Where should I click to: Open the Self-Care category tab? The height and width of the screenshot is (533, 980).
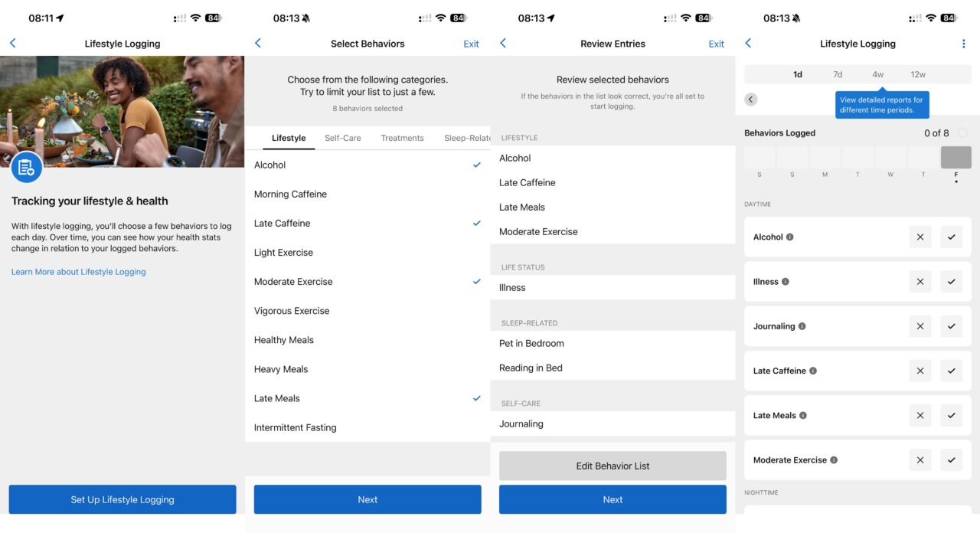[342, 139]
